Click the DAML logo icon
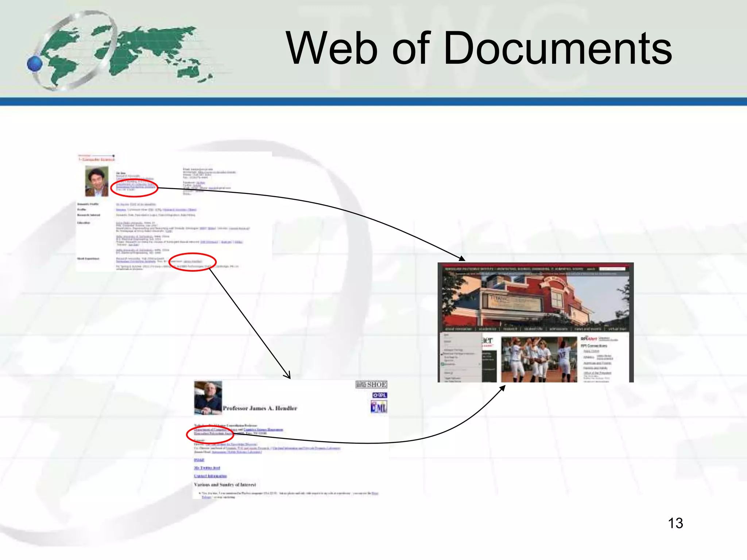747x560 pixels. point(379,407)
